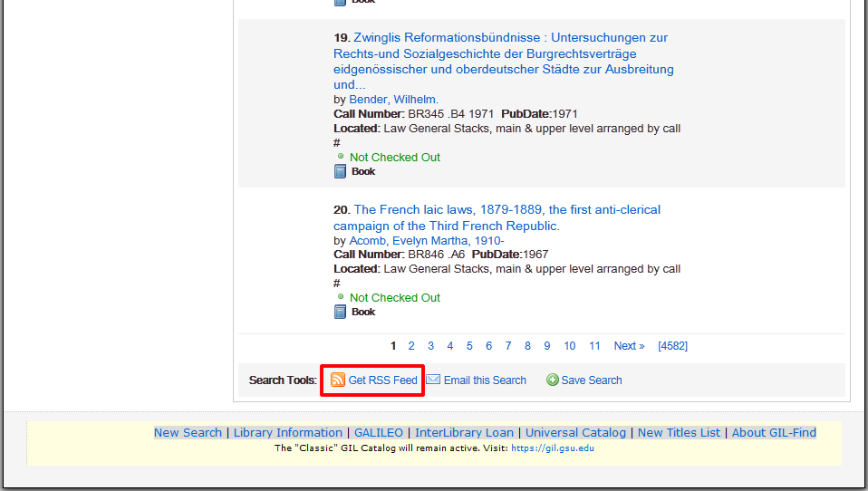Click Not Checked Out status for result 20
This screenshot has height=491, width=868.
(395, 298)
